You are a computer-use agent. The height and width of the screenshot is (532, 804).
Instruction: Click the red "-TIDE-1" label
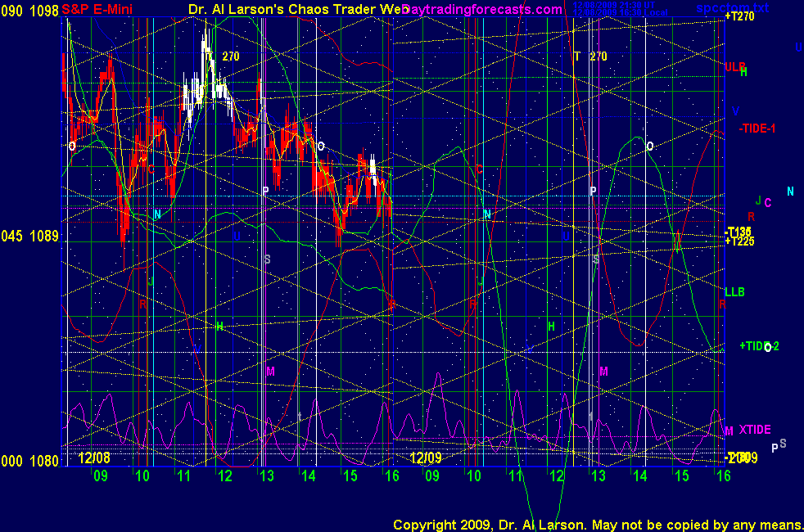[x=757, y=128]
